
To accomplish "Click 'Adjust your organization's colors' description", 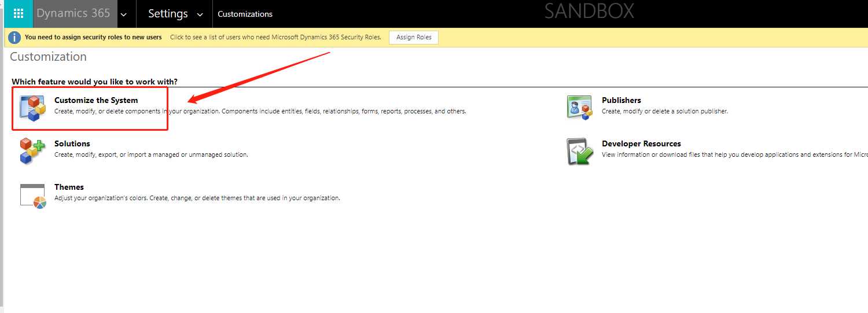I will 197,198.
